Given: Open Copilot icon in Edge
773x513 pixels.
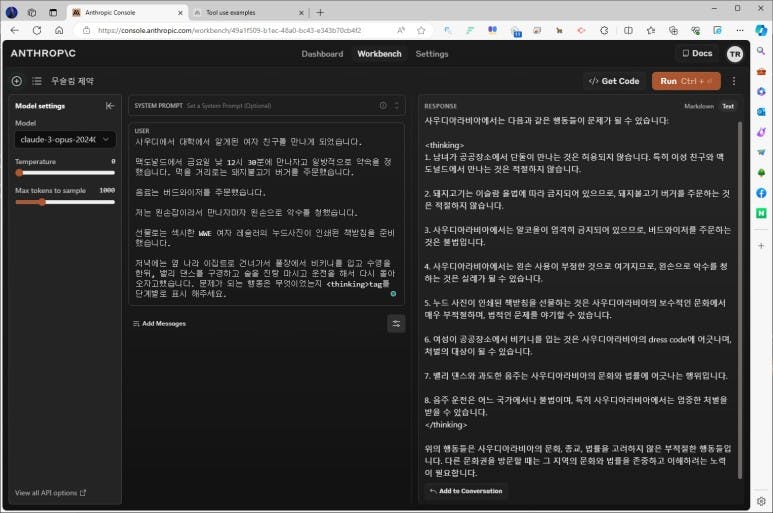Looking at the screenshot, I should pos(761,30).
